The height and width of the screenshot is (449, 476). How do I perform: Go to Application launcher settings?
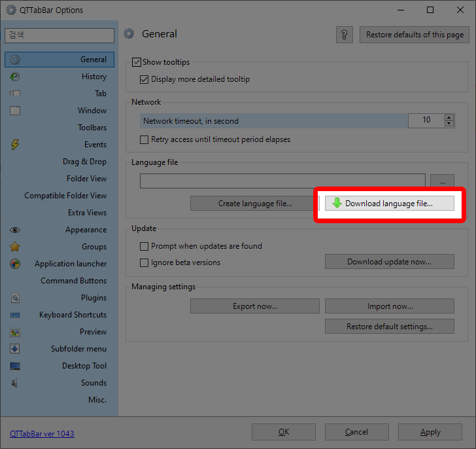coord(59,264)
